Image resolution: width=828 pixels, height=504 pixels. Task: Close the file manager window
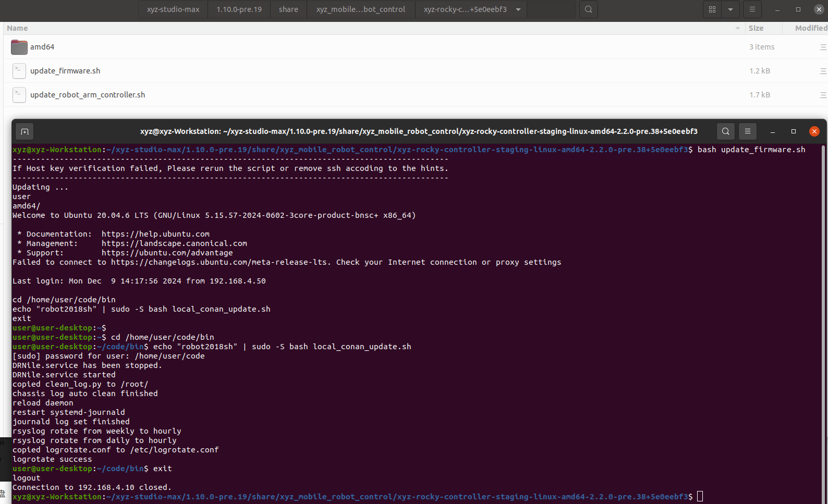click(819, 9)
